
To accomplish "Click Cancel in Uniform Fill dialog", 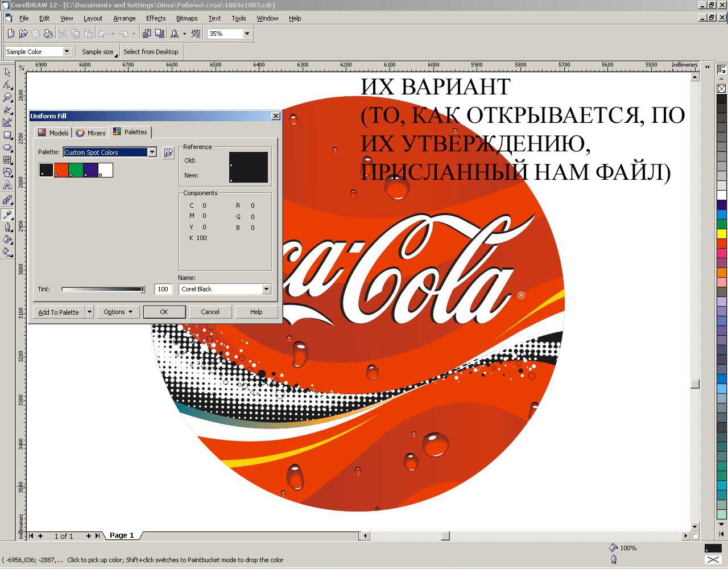I will pyautogui.click(x=210, y=312).
